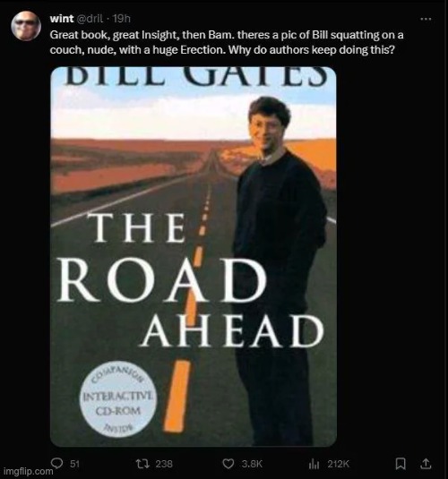This screenshot has width=448, height=479.
Task: Open the three-dots more options menu
Action: (x=426, y=19)
